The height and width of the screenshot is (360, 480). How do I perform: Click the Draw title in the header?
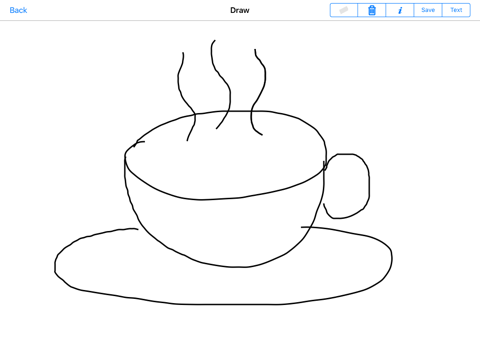[240, 10]
